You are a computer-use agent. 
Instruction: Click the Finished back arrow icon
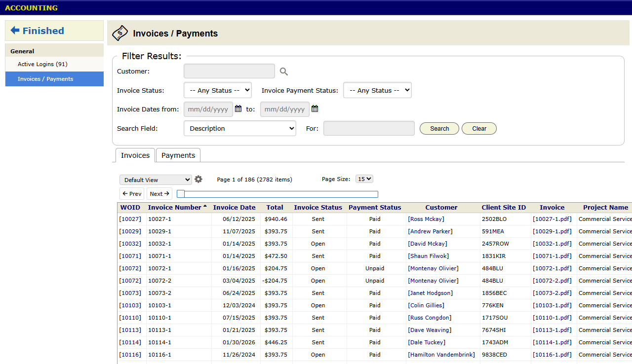coord(15,31)
